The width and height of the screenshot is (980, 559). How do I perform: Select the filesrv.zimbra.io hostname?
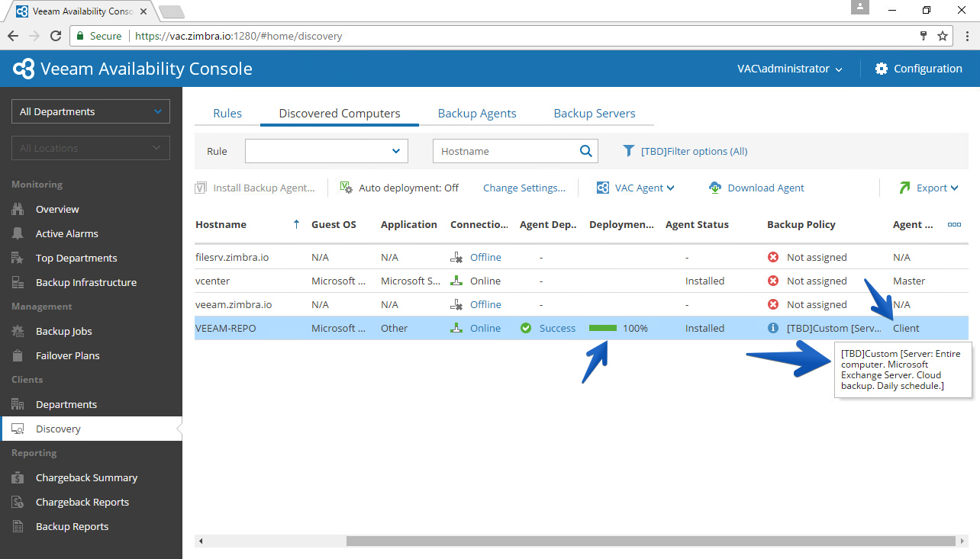pos(232,257)
